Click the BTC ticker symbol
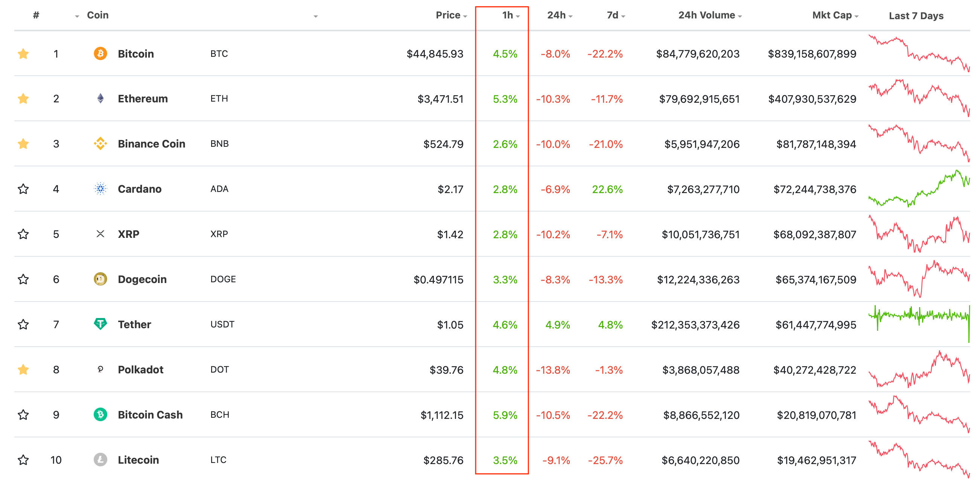 [219, 54]
